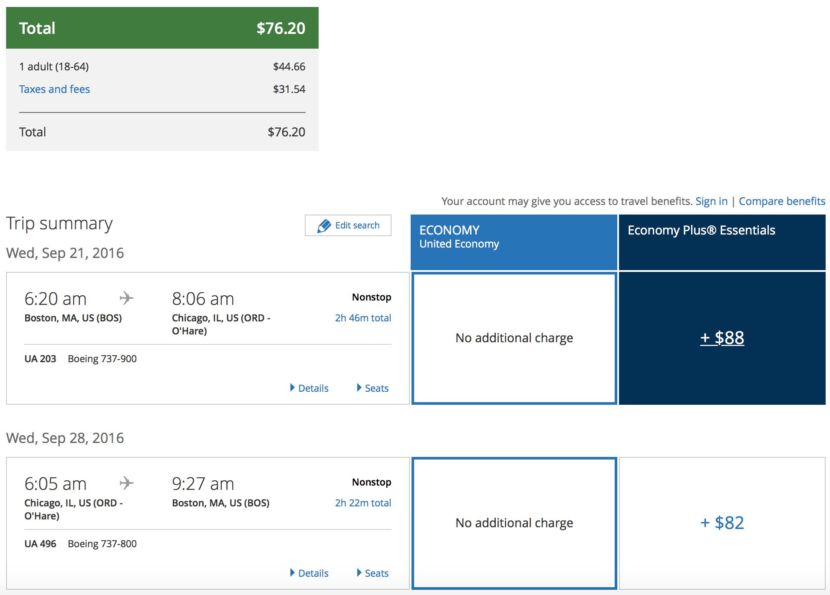Click the $31.54 taxes amount
This screenshot has height=595, width=830.
(x=289, y=89)
